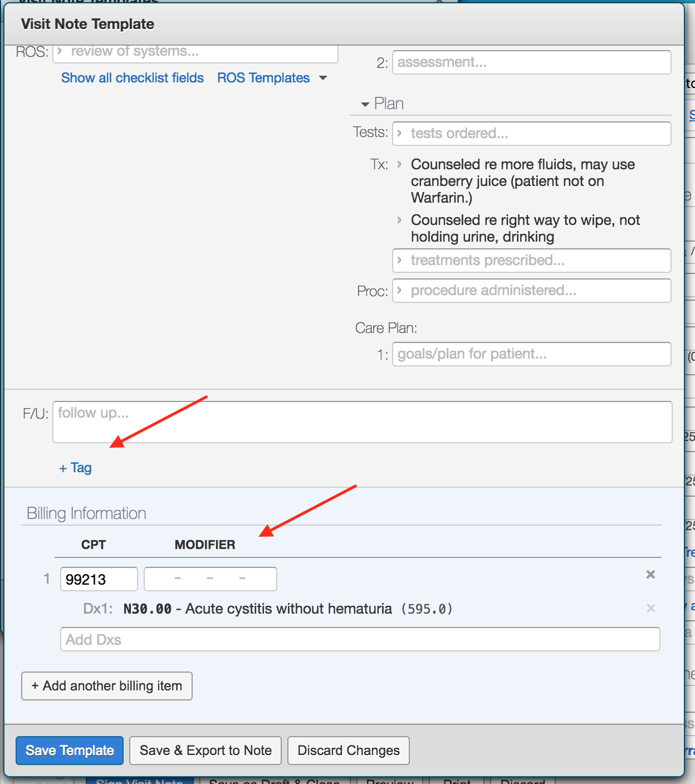Show all checklist fields
695x784 pixels.
pos(132,78)
